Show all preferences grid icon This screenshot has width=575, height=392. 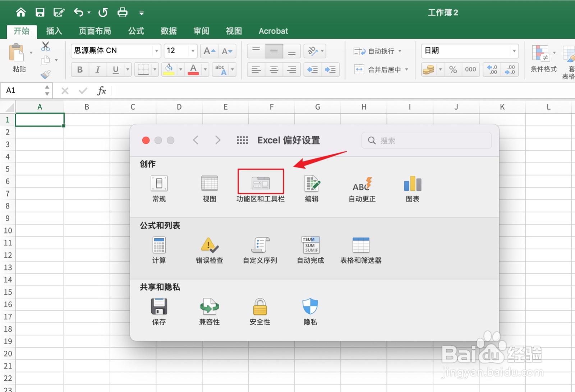[x=242, y=140]
